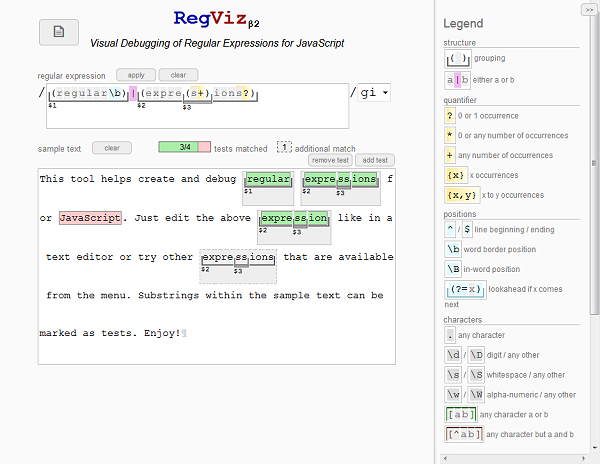This screenshot has width=600, height=464.
Task: Click the remove test button
Action: [331, 160]
